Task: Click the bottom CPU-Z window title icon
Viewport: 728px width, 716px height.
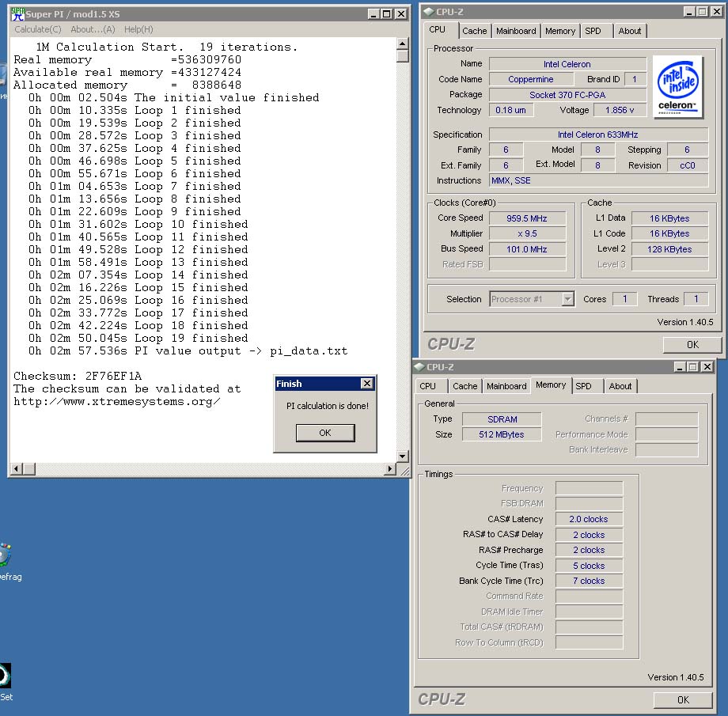Action: point(419,367)
